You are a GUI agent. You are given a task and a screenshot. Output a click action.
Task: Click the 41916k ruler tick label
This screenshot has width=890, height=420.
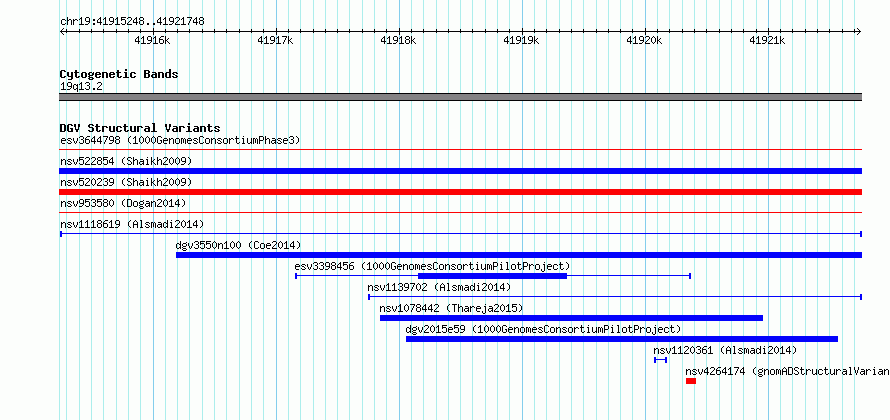coord(153,40)
